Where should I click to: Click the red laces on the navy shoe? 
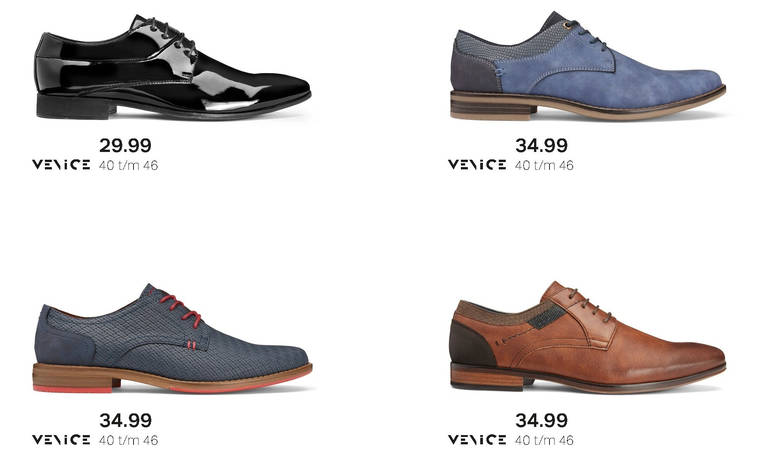[x=181, y=309]
